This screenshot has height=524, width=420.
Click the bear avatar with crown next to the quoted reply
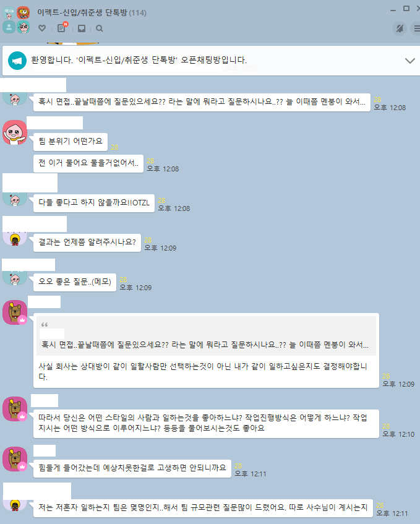click(x=15, y=312)
